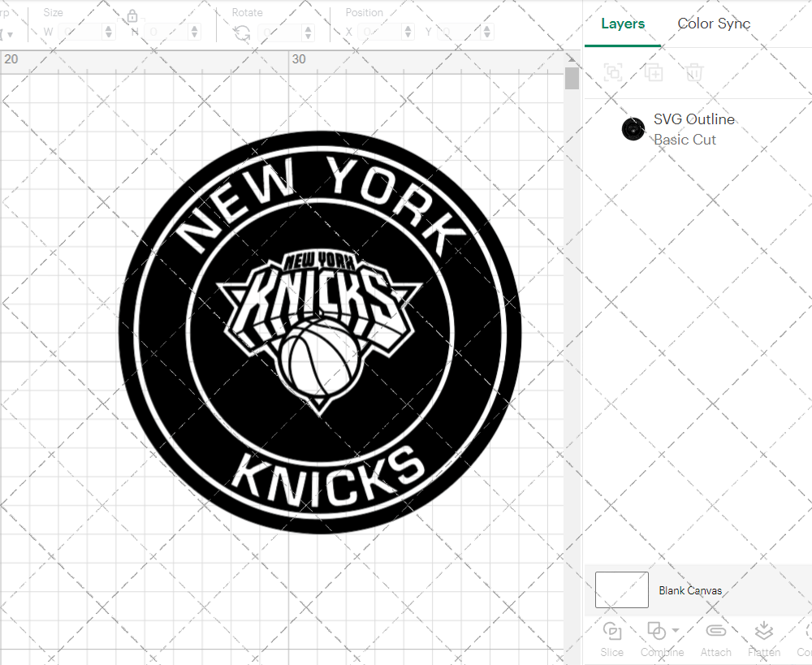This screenshot has width=812, height=665.
Task: Open the Layers tab
Action: [x=622, y=24]
